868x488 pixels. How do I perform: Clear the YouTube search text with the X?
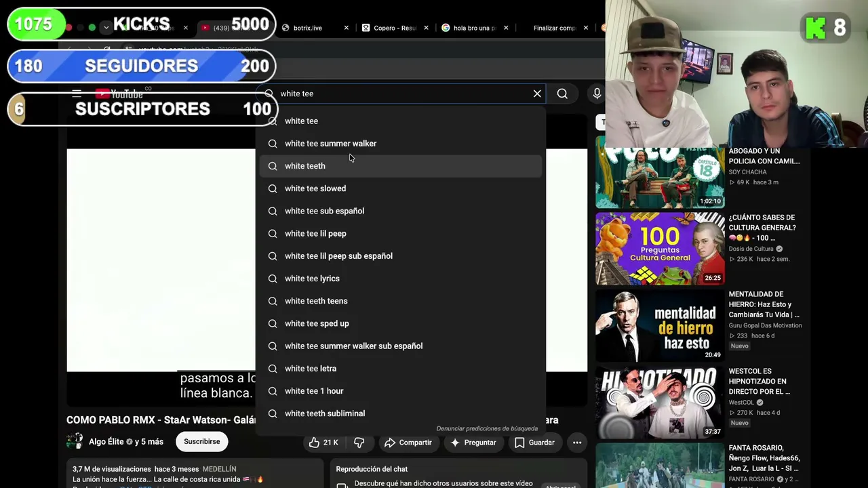[x=537, y=94]
